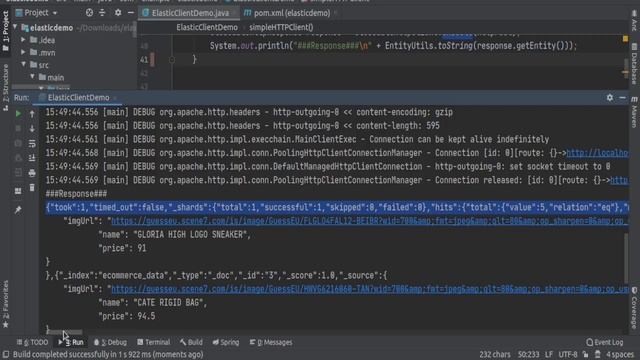Click fold marker at line 41
Image resolution: width=640 pixels, height=360 pixels.
172,60
